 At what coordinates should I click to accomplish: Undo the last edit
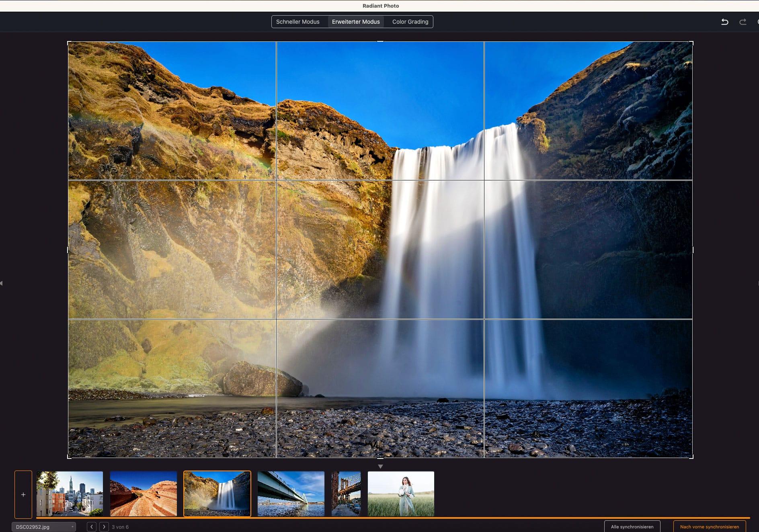[725, 22]
